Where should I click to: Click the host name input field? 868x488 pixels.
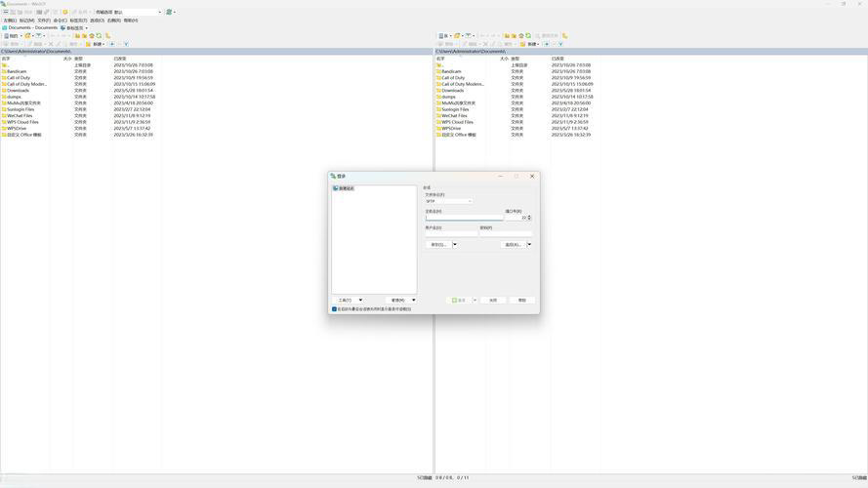point(463,218)
